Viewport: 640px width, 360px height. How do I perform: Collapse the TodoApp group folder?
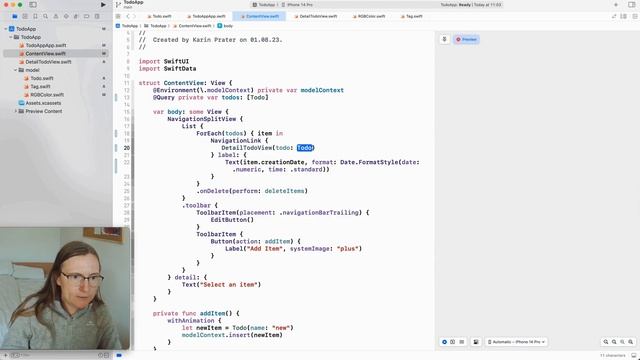pos(11,37)
